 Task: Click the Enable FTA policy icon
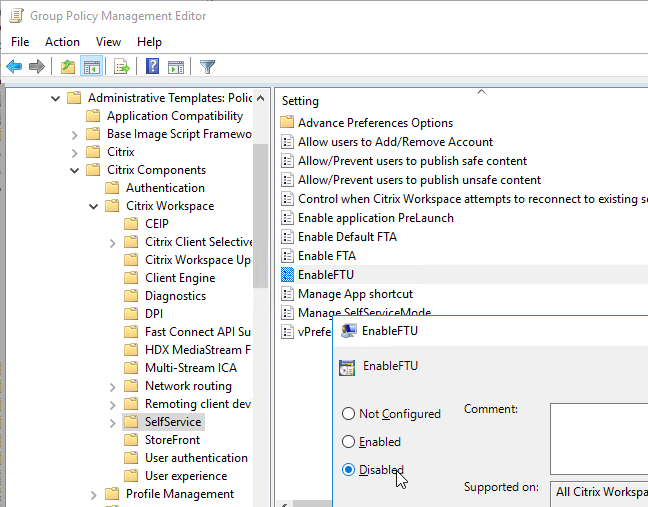click(287, 255)
